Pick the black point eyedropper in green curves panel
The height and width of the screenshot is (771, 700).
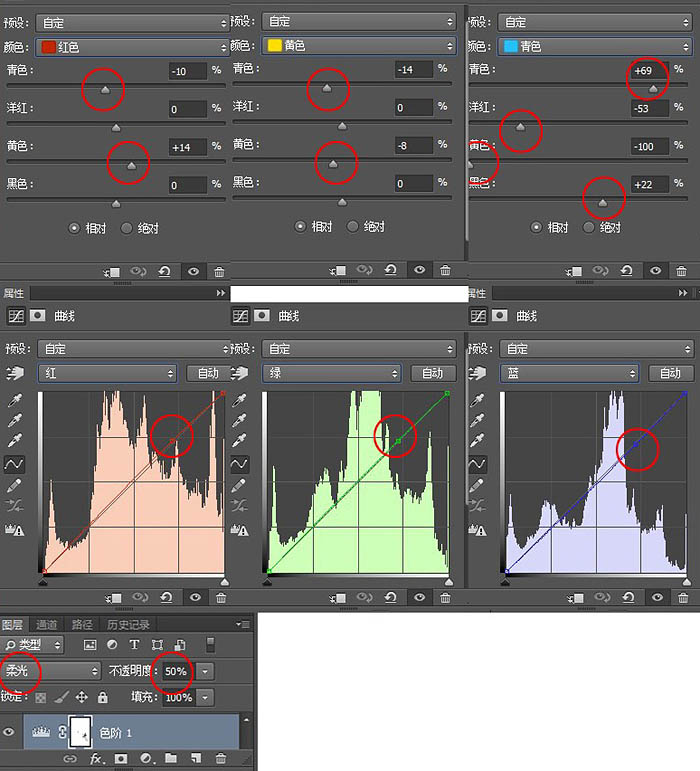coord(239,401)
